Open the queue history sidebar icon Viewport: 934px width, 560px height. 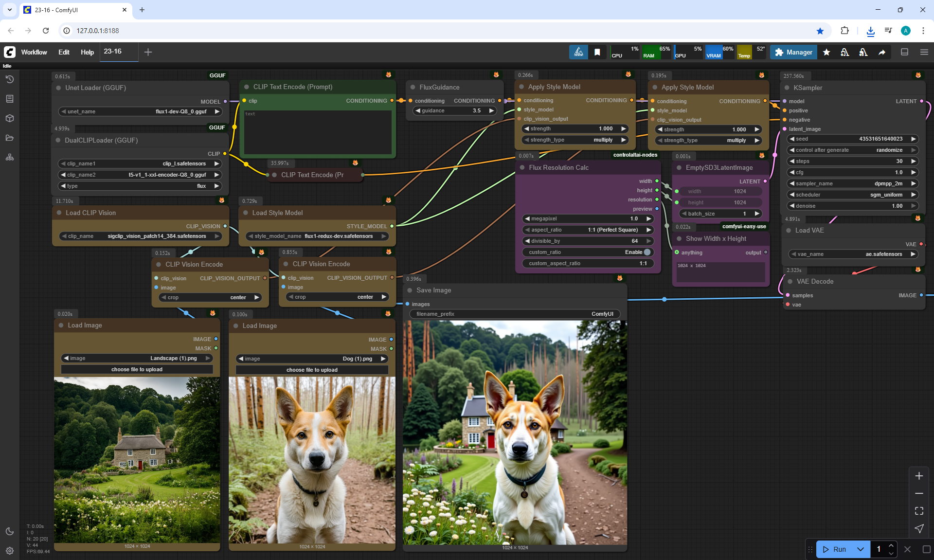click(x=10, y=79)
